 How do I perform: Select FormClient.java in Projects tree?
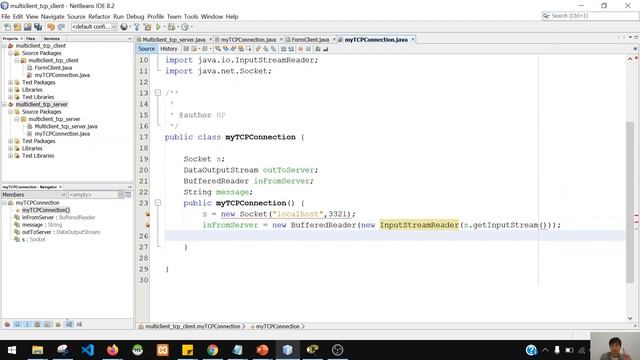point(53,68)
